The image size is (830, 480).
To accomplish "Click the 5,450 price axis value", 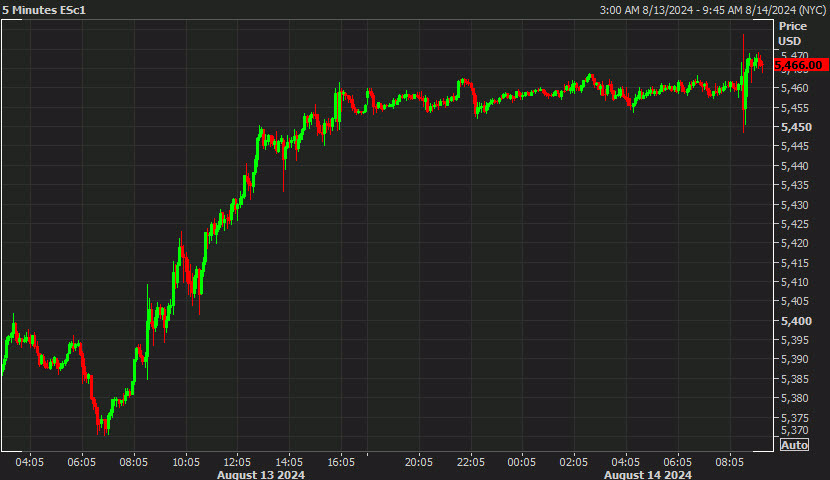I will (x=796, y=127).
